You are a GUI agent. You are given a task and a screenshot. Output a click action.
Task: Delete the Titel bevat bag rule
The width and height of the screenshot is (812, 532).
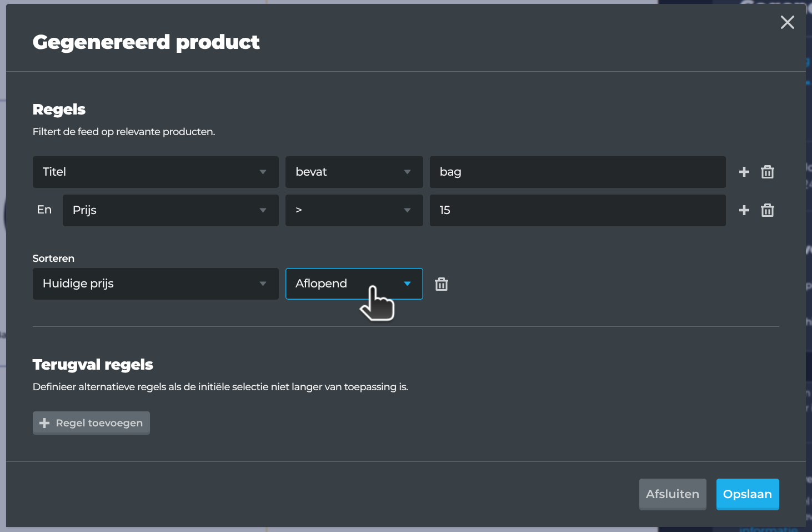point(768,172)
